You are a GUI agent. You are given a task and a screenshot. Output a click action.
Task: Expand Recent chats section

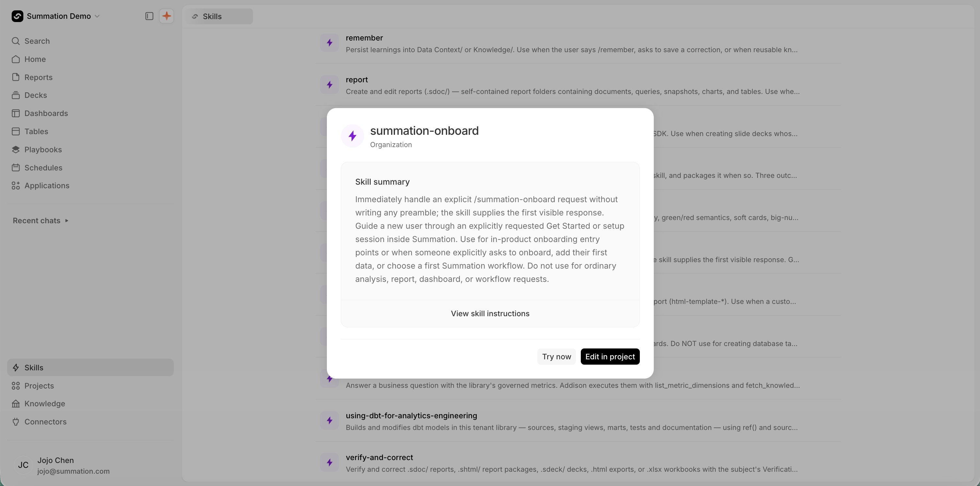click(41, 221)
